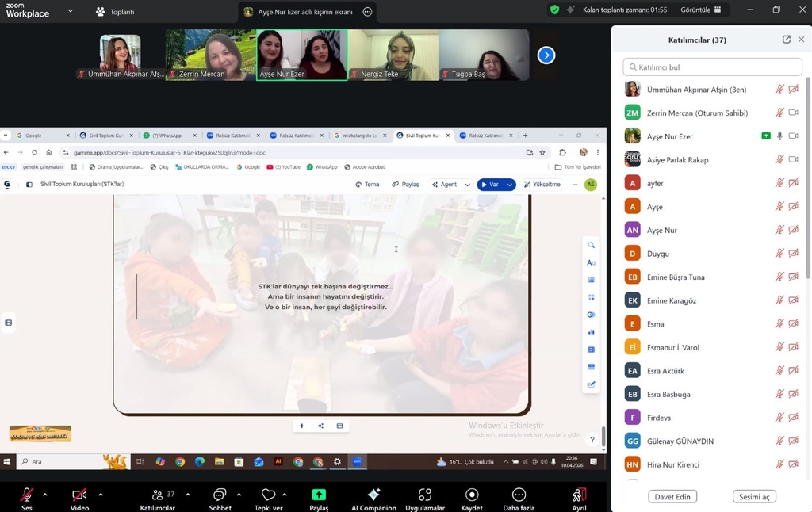
Task: Click the Kaydet record icon
Action: coord(472,495)
